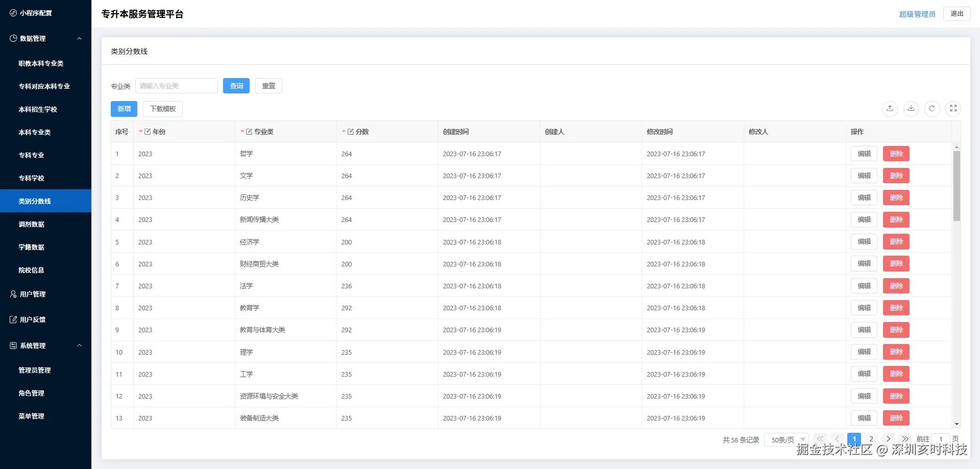The height and width of the screenshot is (469, 980).
Task: Go to next page arrow
Action: pyautogui.click(x=888, y=439)
